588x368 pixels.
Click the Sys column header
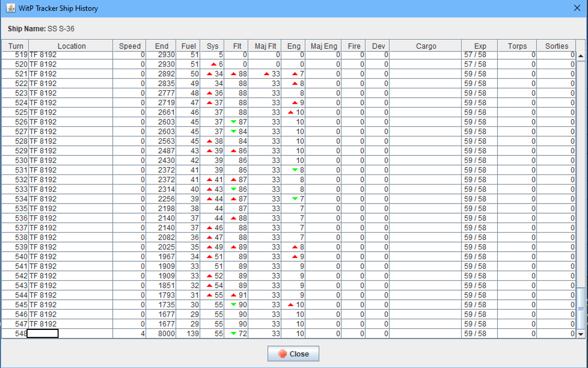pyautogui.click(x=212, y=46)
